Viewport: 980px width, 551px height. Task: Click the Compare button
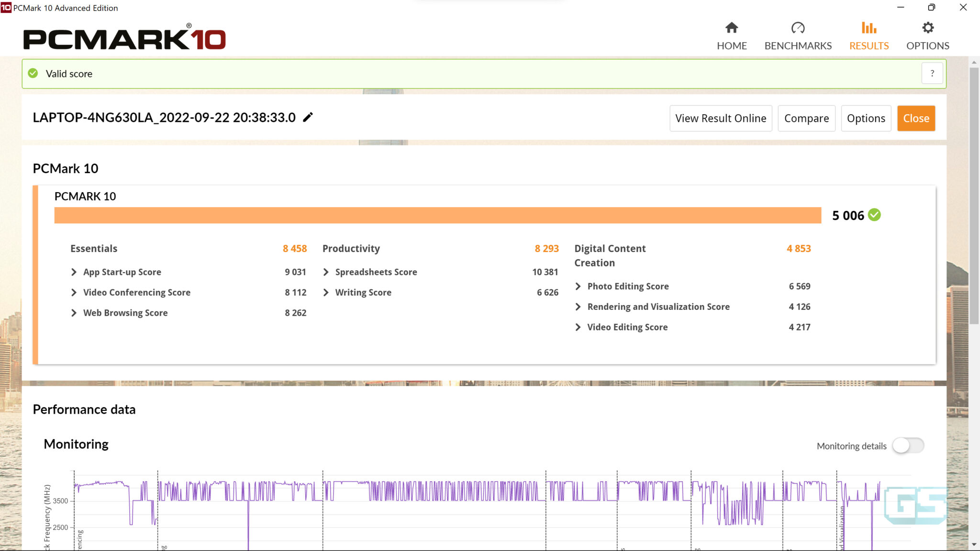pyautogui.click(x=806, y=118)
